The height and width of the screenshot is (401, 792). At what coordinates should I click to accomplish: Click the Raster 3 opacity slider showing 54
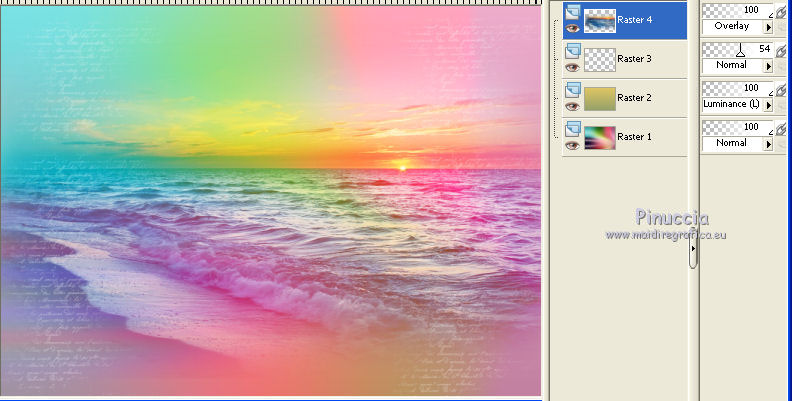point(737,49)
